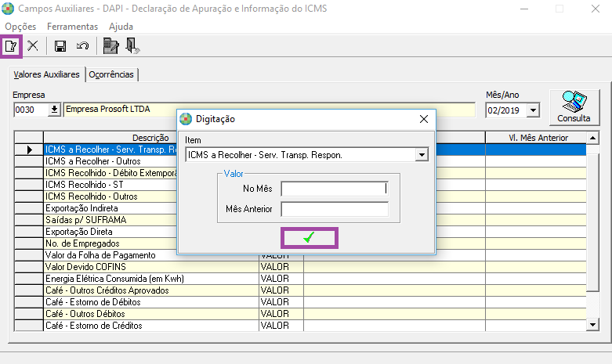Image resolution: width=612 pixels, height=364 pixels.
Task: Click the No Mês input field
Action: click(x=335, y=189)
